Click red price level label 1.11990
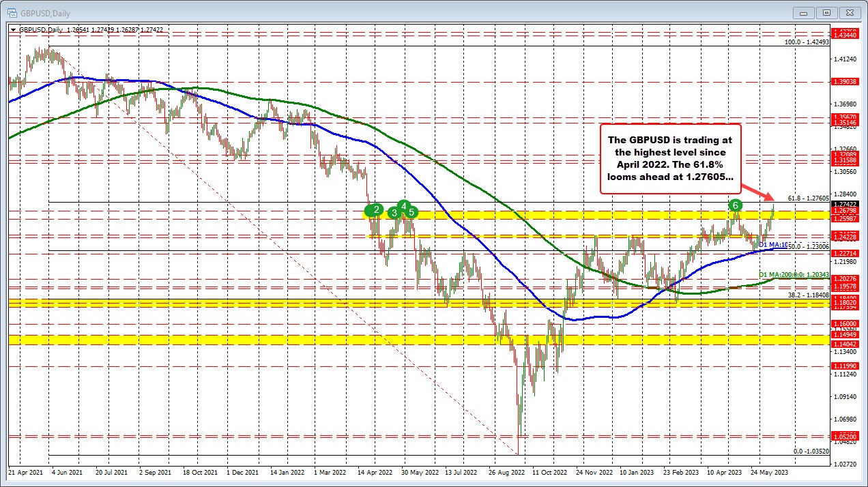The image size is (868, 487). pyautogui.click(x=843, y=366)
